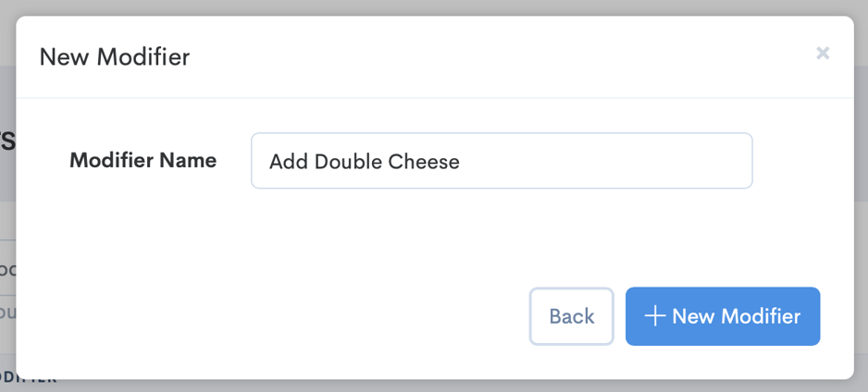Viewport: 868px width, 392px height.
Task: Click the word "Name" in the field label
Action: point(188,160)
